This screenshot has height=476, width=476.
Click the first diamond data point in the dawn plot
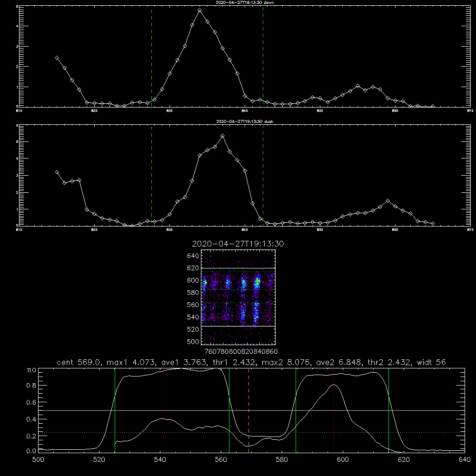(57, 58)
